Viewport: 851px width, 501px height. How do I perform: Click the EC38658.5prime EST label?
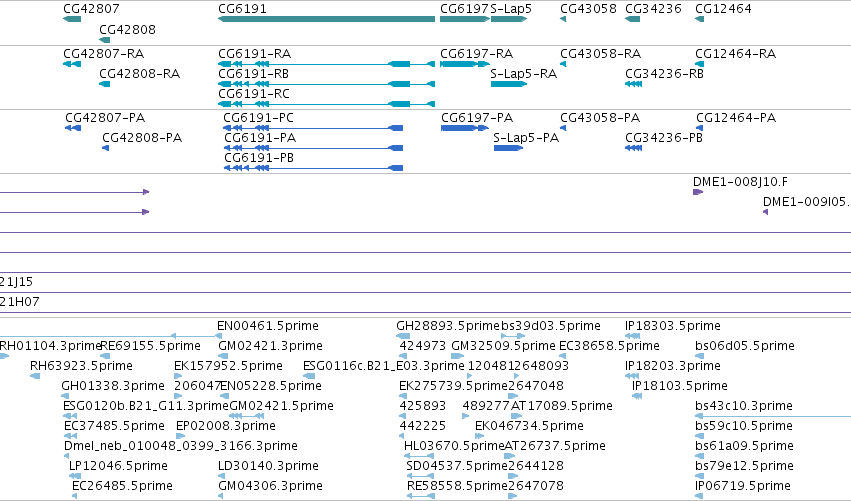(609, 346)
